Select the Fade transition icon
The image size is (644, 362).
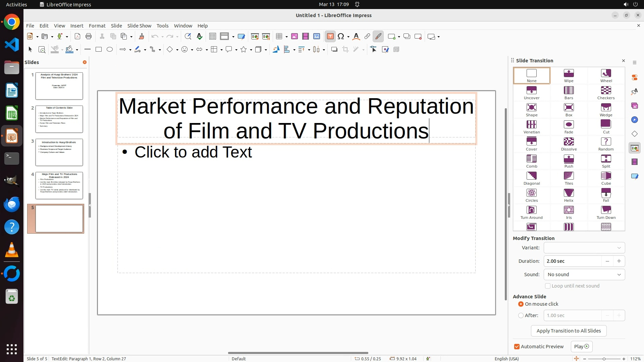point(569,125)
